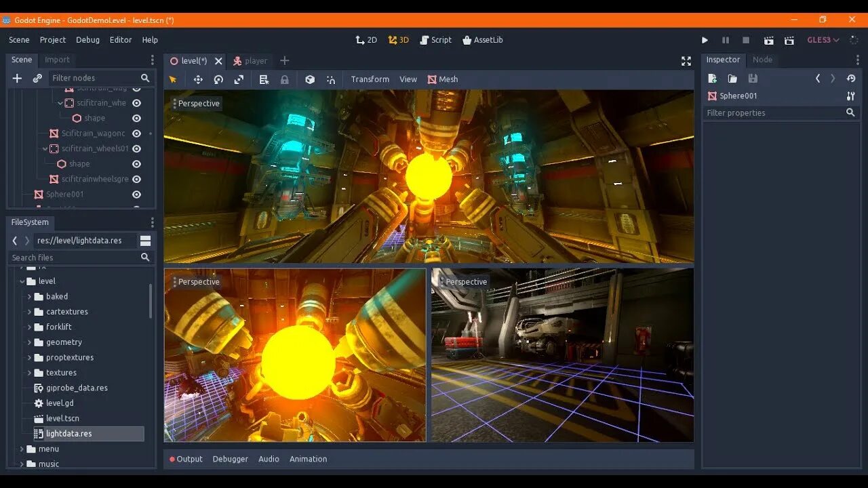This screenshot has width=868, height=488.
Task: Open the Script editor workspace
Action: (436, 40)
